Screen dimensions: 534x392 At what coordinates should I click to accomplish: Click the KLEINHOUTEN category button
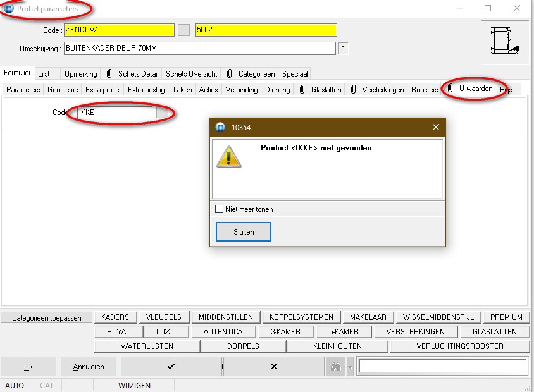[337, 346]
